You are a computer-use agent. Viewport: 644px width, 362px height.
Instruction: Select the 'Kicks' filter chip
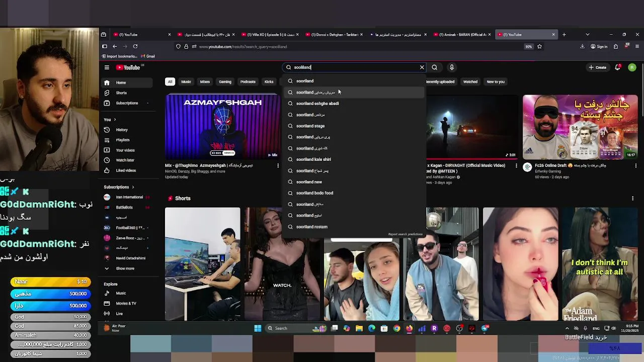click(x=269, y=81)
